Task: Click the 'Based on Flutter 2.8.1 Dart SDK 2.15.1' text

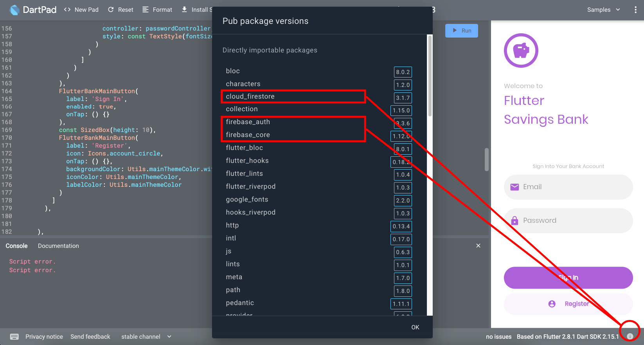Action: coord(568,337)
